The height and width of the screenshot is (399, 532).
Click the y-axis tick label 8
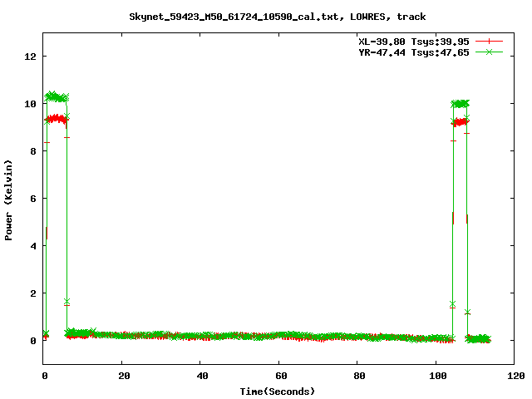click(33, 151)
